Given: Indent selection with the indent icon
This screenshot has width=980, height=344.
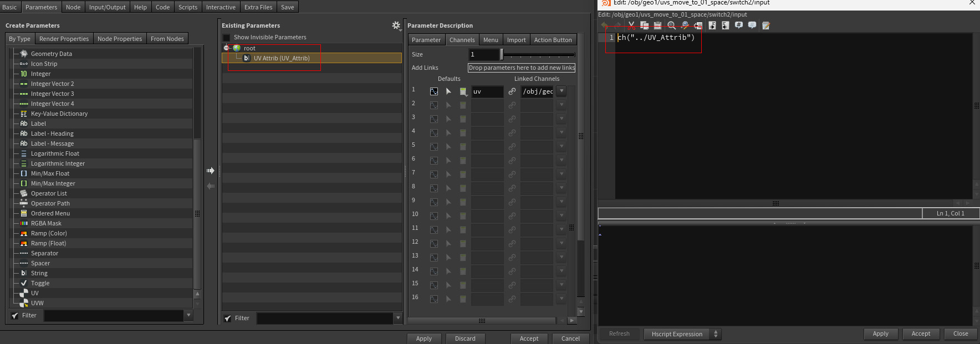Looking at the screenshot, I should point(712,25).
